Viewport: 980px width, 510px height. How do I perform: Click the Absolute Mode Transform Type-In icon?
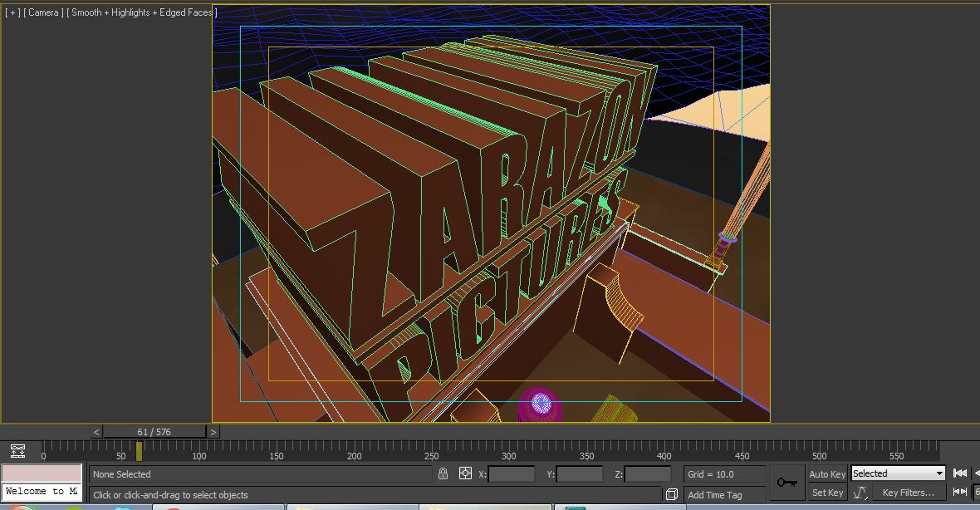(466, 473)
